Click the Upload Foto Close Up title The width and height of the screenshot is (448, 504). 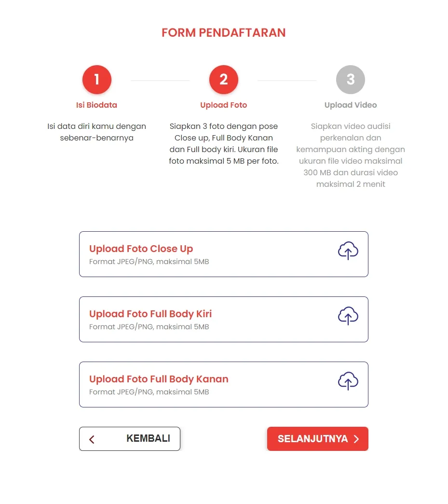click(x=141, y=249)
